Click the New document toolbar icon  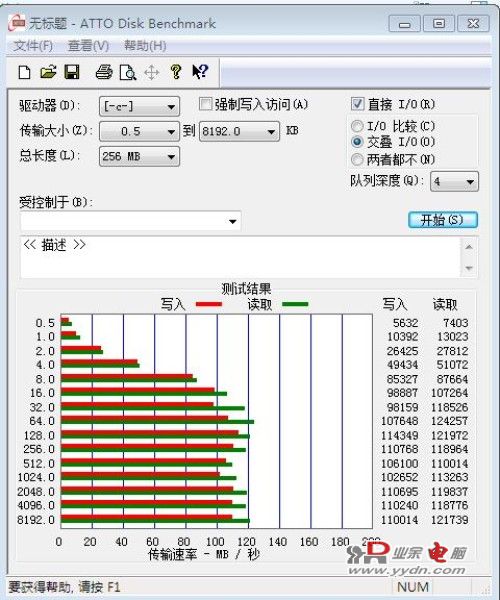[25, 72]
